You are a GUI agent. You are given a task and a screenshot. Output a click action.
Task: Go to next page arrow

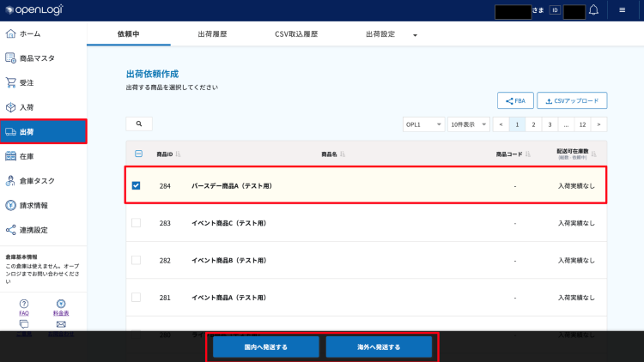598,124
